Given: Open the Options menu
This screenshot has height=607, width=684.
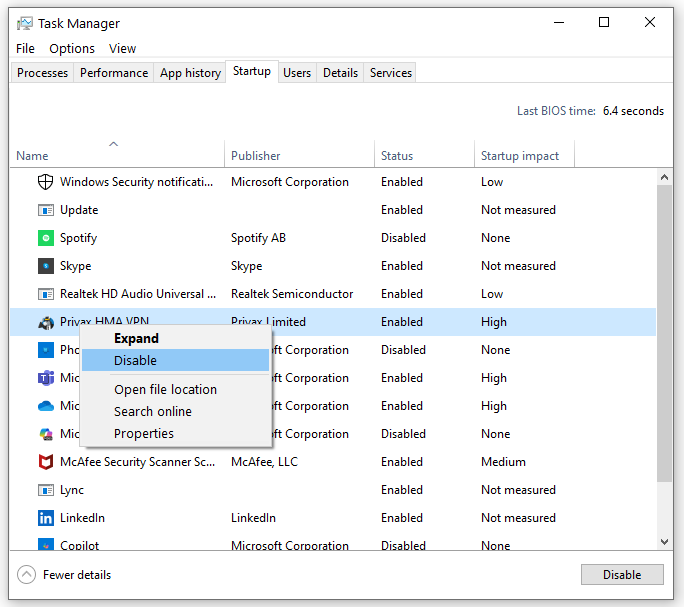Looking at the screenshot, I should pos(72,48).
